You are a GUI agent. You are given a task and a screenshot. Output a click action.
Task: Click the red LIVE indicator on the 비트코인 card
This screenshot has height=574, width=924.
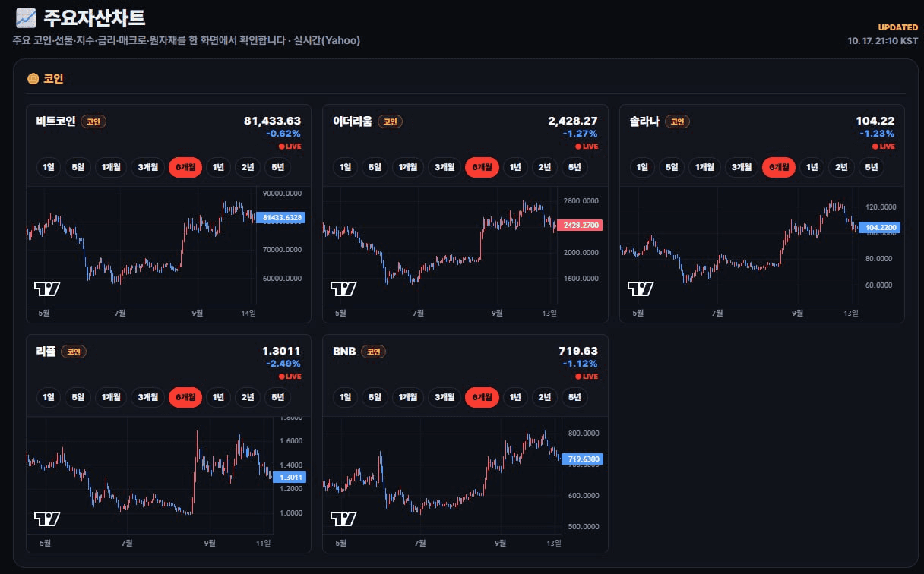point(290,146)
